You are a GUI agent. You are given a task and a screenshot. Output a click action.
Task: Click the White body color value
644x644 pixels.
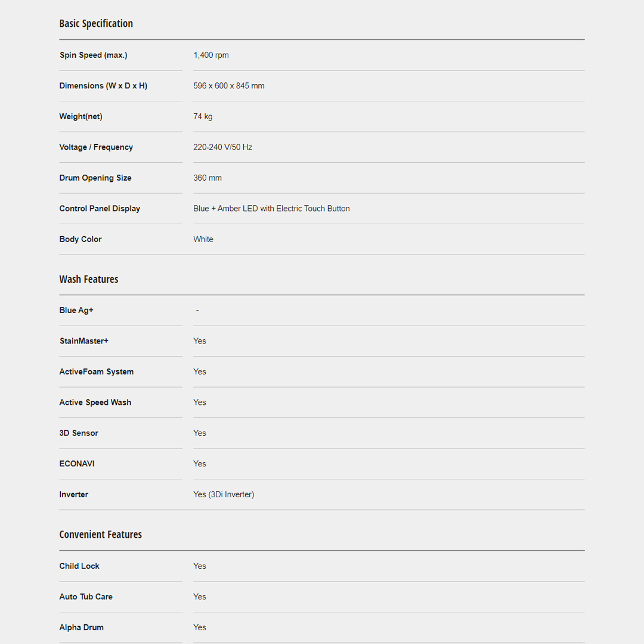[x=203, y=240]
